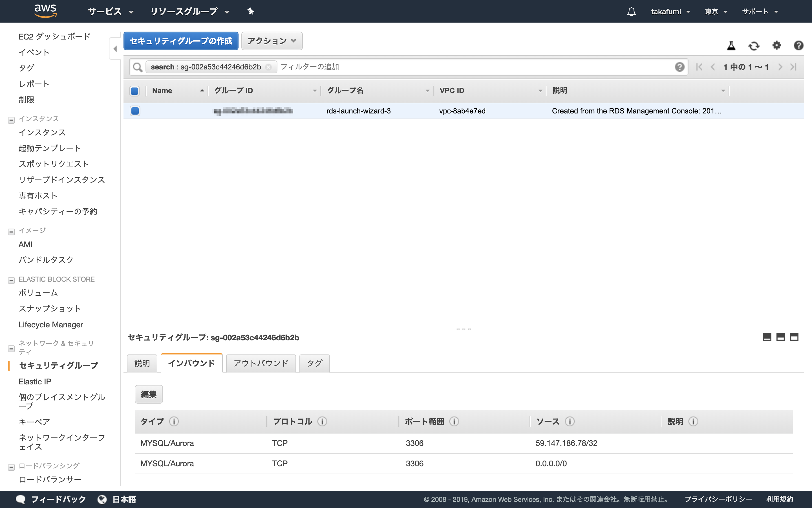This screenshot has width=812, height=508.
Task: Click info icon next to タイプ
Action: (174, 421)
